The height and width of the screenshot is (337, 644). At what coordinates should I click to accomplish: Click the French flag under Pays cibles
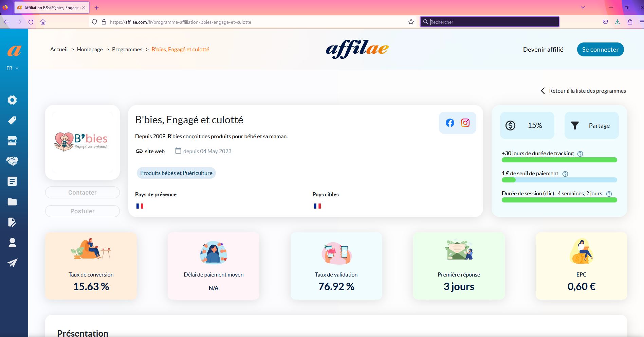317,206
